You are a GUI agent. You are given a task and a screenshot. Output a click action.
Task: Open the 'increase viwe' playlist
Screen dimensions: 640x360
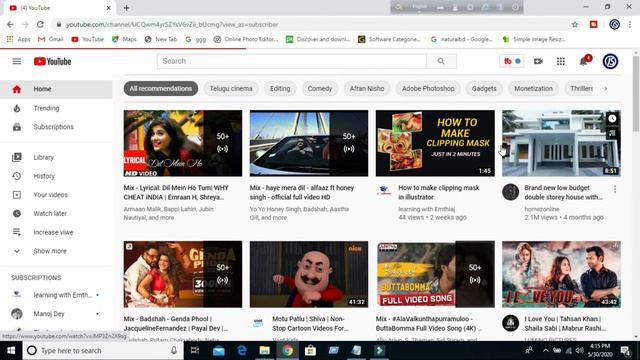coord(56,232)
